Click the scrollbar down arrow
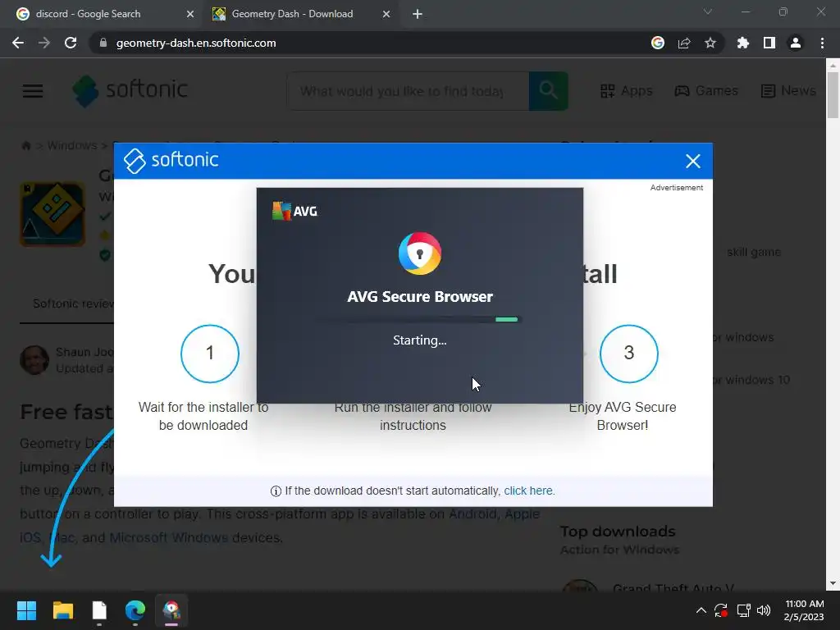Screen dimensions: 840x630 [x=833, y=583]
